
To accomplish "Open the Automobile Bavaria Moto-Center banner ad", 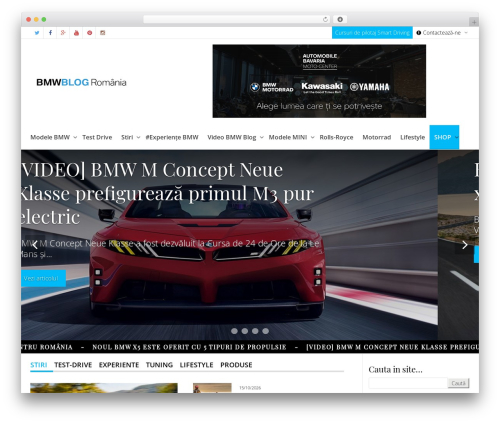I will point(319,81).
